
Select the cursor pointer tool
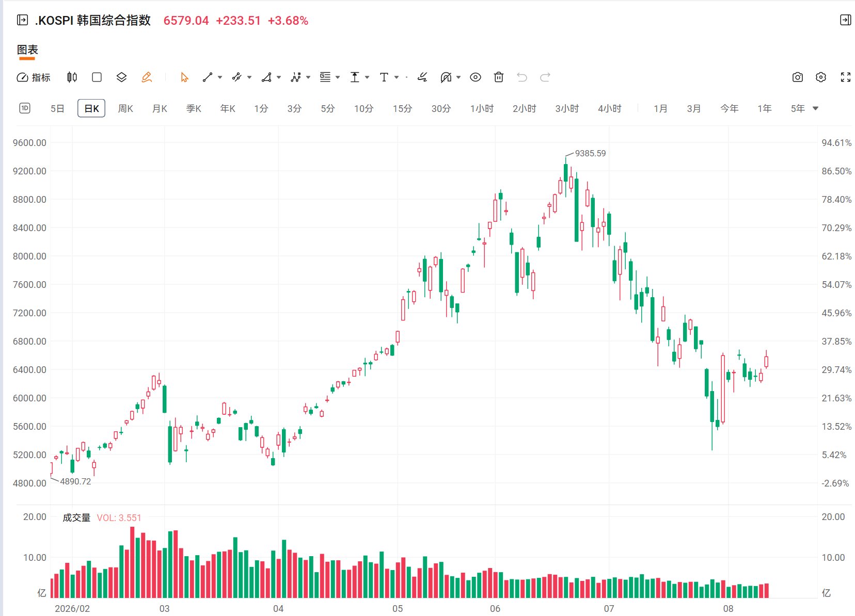(x=184, y=77)
